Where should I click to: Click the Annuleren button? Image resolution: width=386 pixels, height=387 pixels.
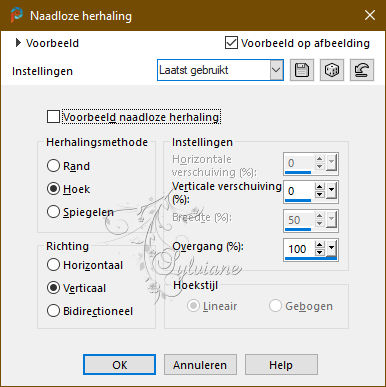200,365
